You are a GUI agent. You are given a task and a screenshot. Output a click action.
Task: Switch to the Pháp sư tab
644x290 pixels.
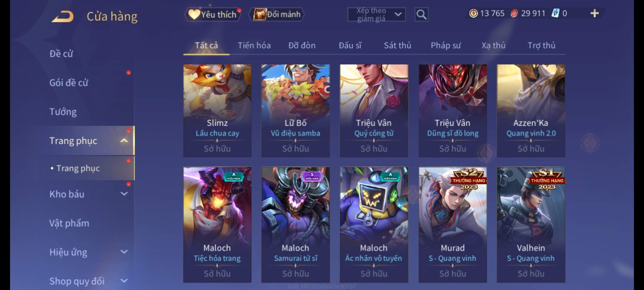coord(446,45)
